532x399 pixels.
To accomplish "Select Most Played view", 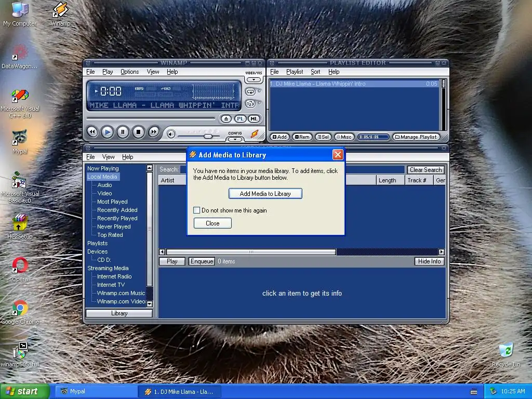I will (x=112, y=202).
